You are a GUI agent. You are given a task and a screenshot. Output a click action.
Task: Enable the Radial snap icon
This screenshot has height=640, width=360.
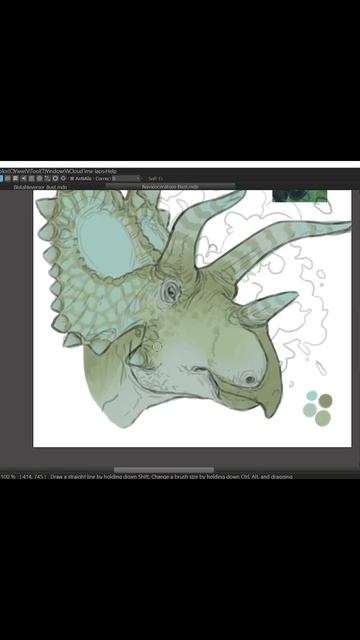pos(31,178)
